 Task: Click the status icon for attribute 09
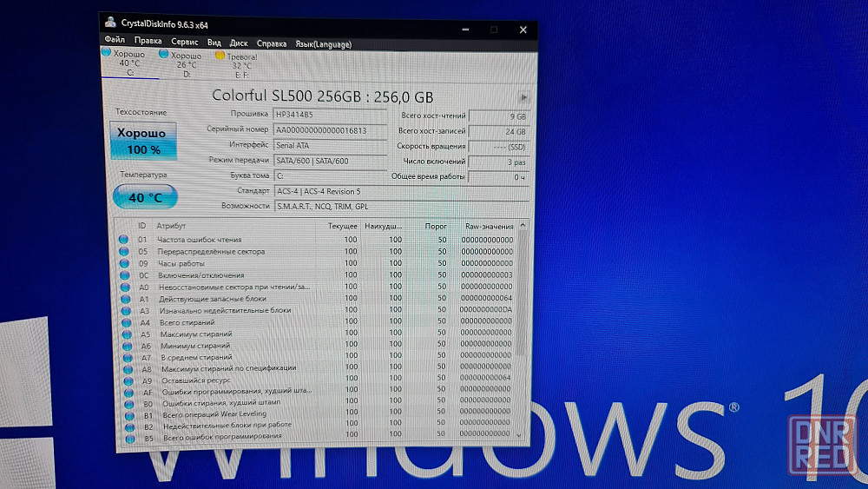coord(124,263)
